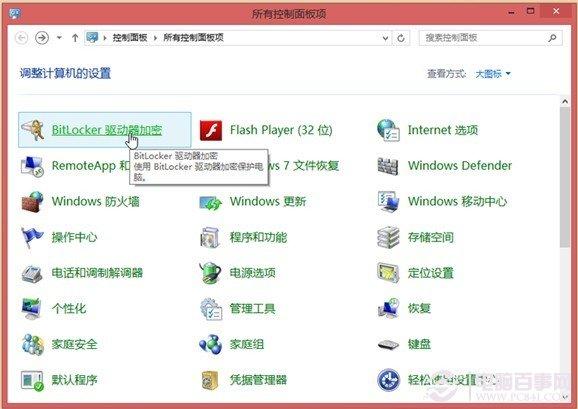578x409 pixels.
Task: Click the Windows 移动中心 laptop icon
Action: click(x=388, y=202)
